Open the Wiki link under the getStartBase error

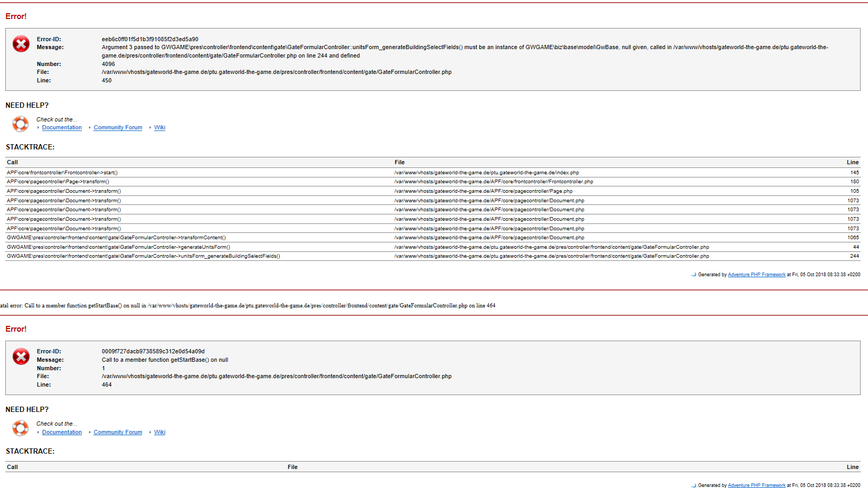(x=159, y=433)
